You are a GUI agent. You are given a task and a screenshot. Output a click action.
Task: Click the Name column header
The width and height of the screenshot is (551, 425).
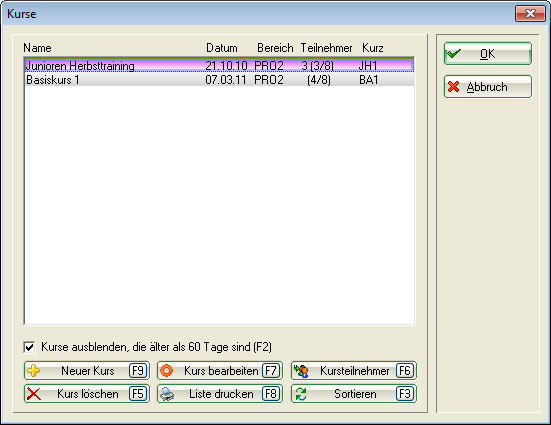[37, 48]
